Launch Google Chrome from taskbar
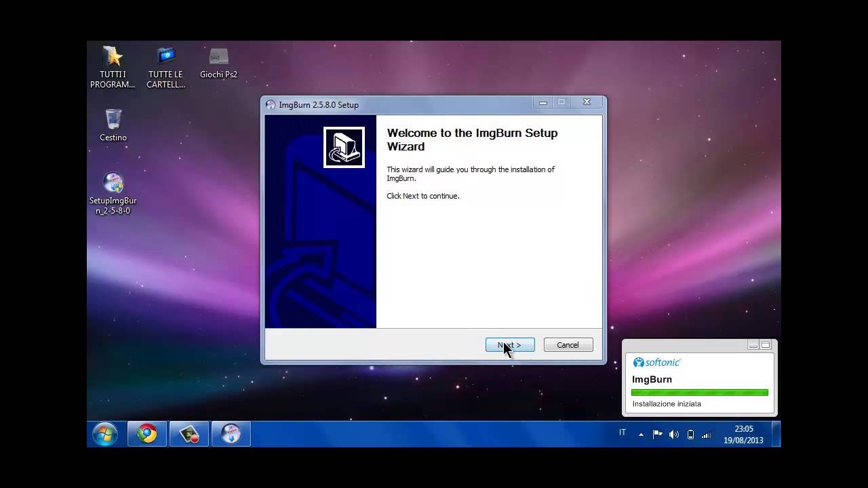Viewport: 868px width, 488px height. (147, 434)
